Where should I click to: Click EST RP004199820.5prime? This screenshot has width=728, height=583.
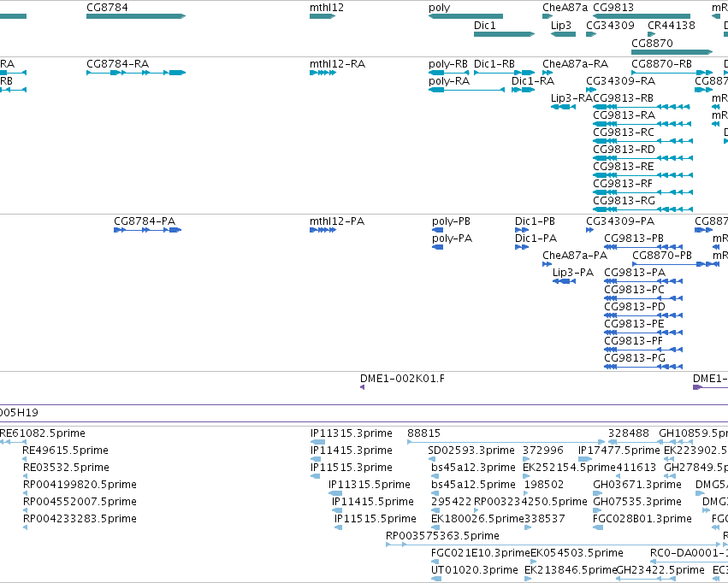click(25, 493)
